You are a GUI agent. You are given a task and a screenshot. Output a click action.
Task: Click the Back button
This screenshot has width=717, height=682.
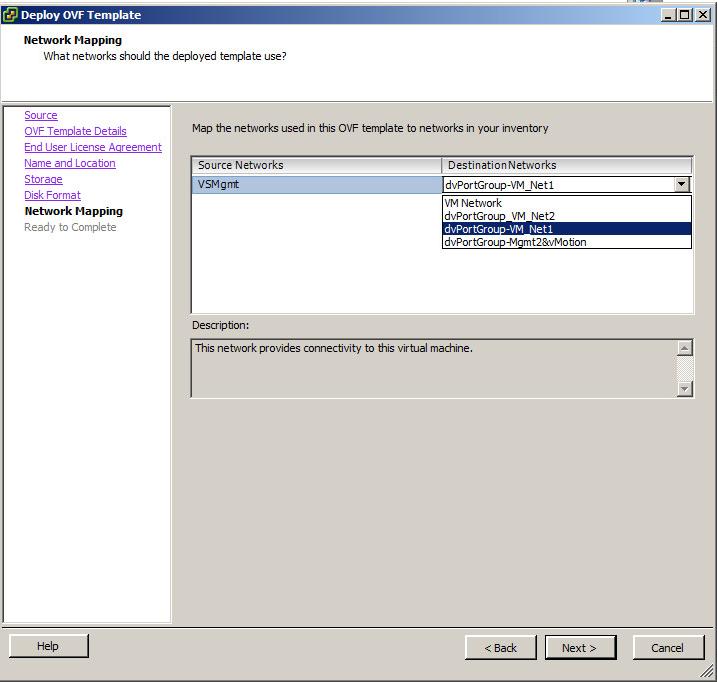pos(501,648)
